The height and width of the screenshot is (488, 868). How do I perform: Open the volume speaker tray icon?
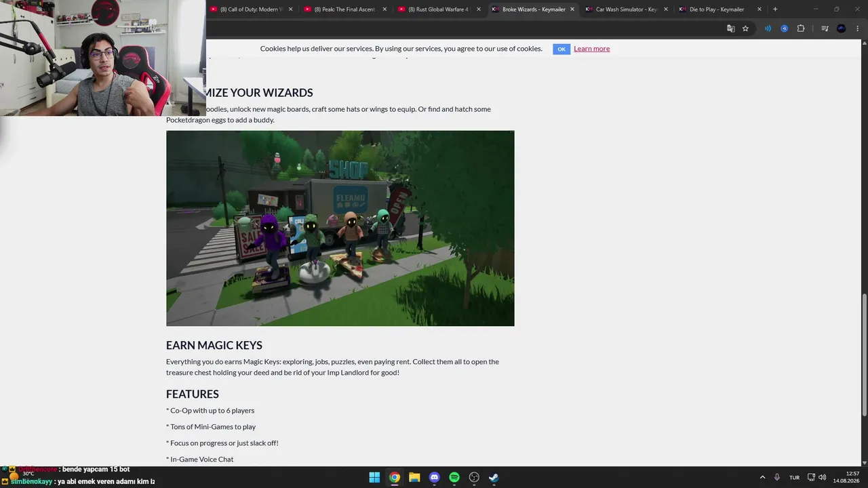tap(823, 477)
